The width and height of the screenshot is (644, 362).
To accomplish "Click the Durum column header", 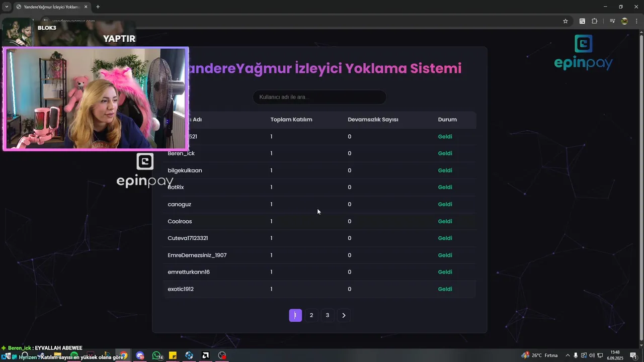I will pyautogui.click(x=447, y=120).
